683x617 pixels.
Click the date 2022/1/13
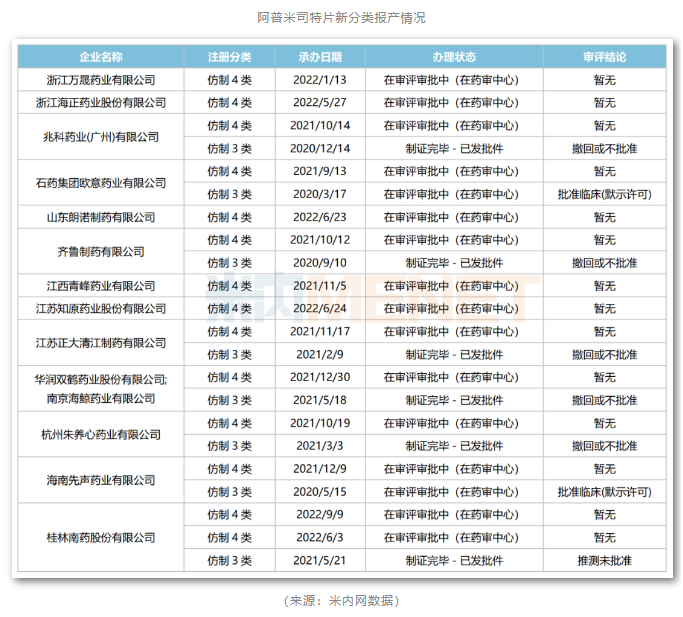pos(320,80)
